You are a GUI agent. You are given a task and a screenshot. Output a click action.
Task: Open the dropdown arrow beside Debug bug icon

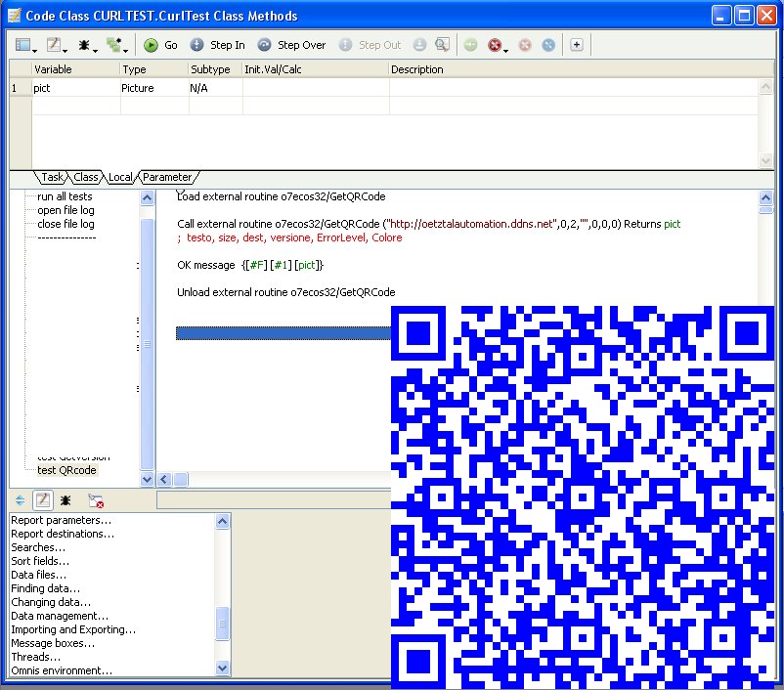point(95,51)
